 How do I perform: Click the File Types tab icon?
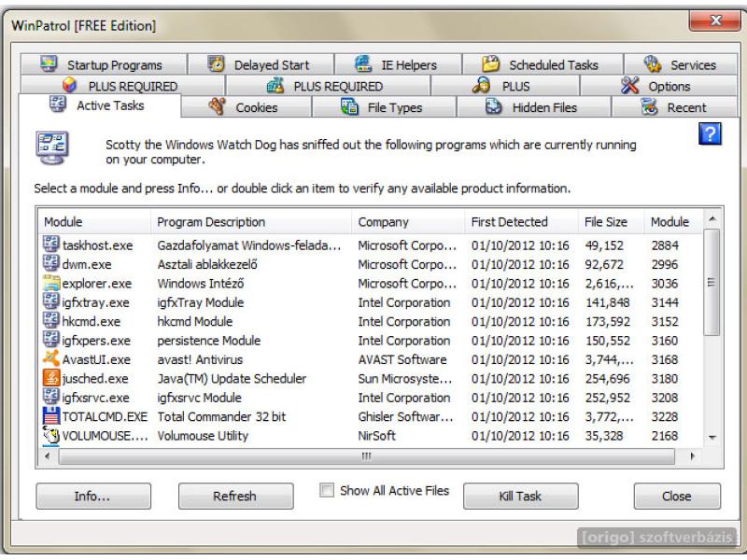click(x=349, y=106)
